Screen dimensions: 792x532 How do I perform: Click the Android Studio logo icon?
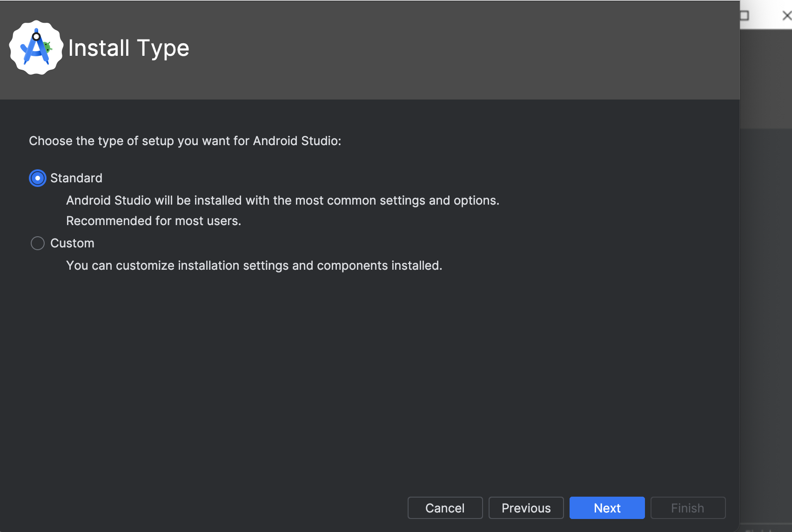pos(36,47)
